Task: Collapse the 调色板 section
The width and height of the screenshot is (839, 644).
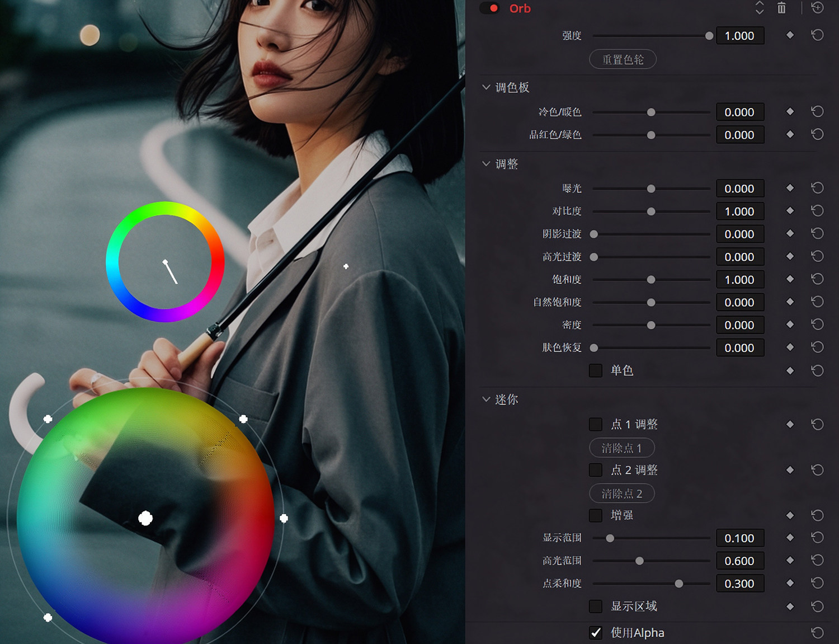Action: coord(486,87)
